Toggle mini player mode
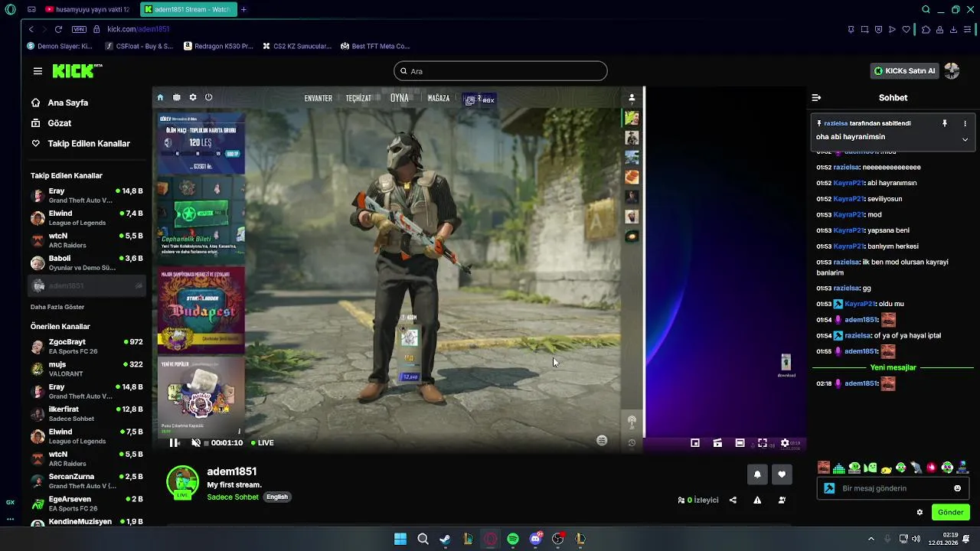The width and height of the screenshot is (980, 551). point(695,443)
